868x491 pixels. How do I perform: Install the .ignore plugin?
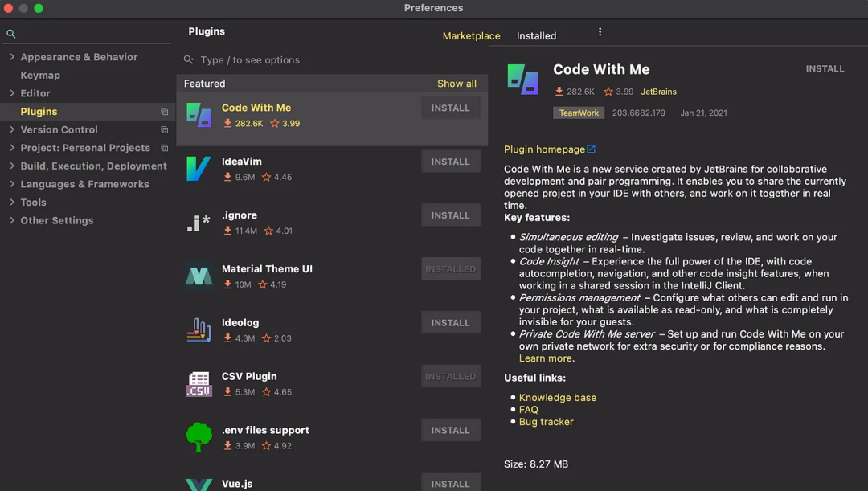[x=451, y=215]
